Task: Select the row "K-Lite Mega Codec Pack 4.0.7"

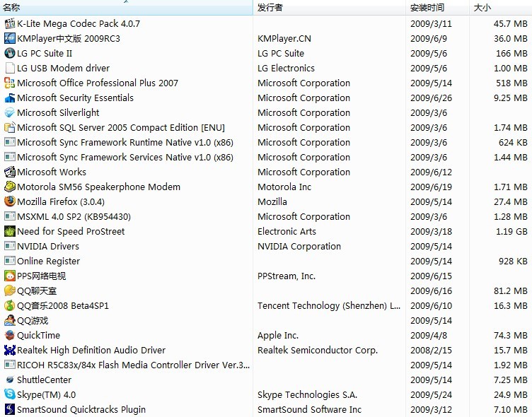Action: 266,24
